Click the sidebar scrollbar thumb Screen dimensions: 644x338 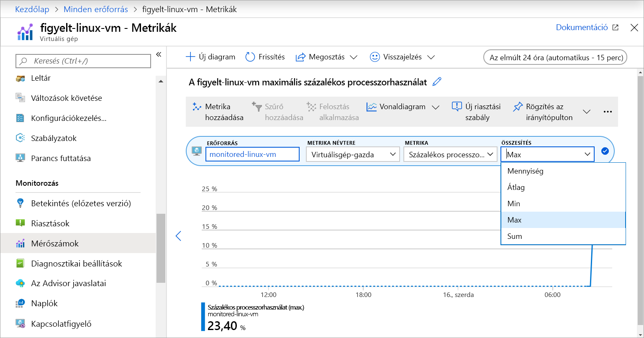click(161, 248)
